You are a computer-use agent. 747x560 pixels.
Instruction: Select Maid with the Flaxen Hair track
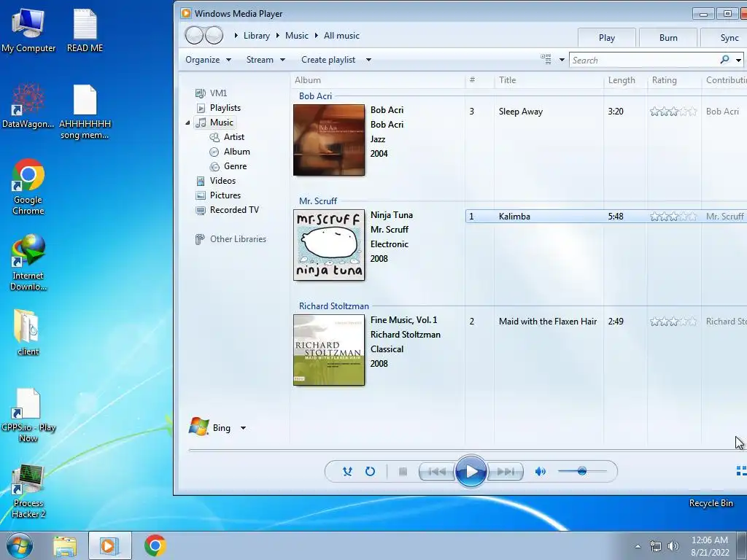(548, 322)
